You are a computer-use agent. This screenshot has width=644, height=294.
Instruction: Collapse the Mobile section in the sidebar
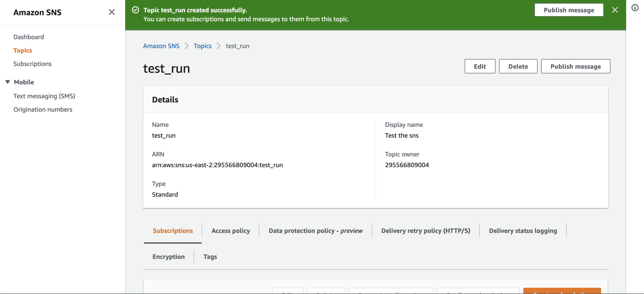[7, 82]
